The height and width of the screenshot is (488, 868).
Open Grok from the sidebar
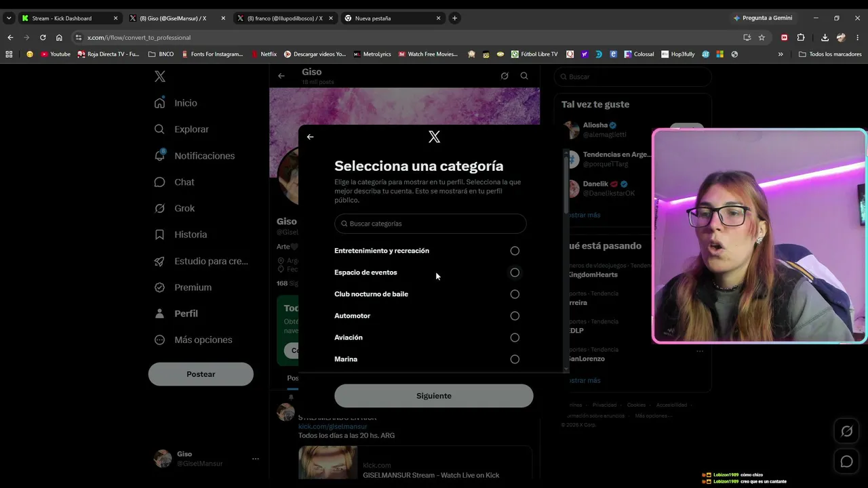174,208
